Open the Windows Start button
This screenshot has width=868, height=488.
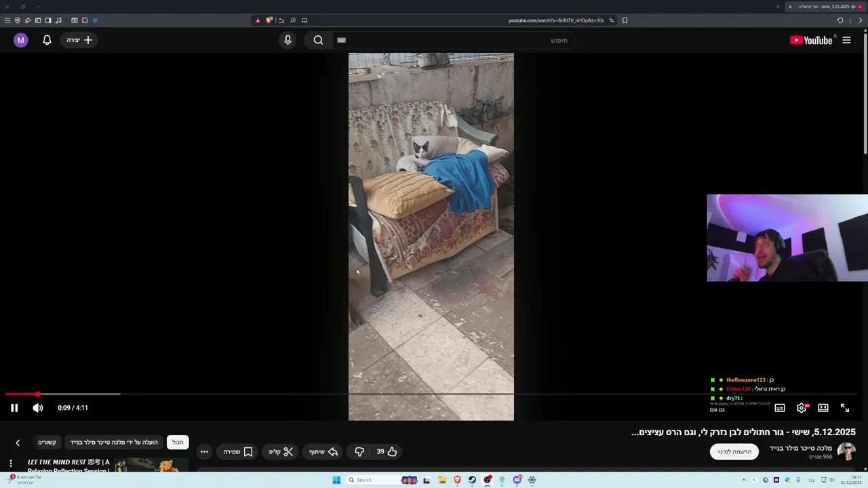tap(336, 480)
